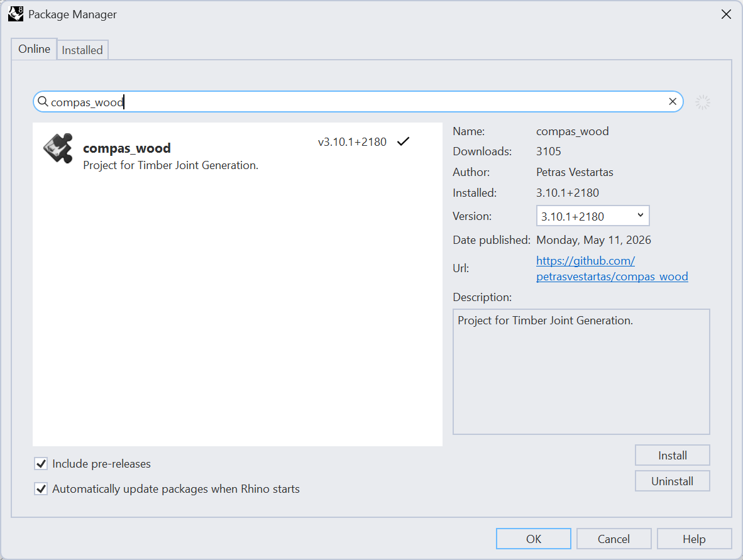743x560 pixels.
Task: Click the Uninstall button
Action: pos(672,481)
